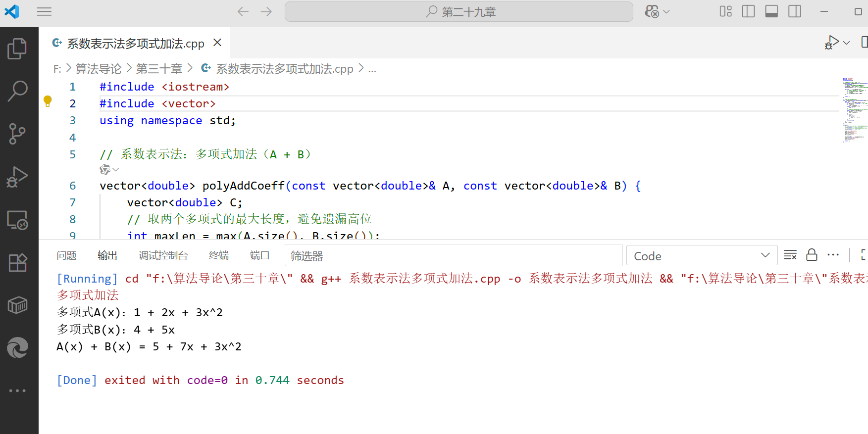Image resolution: width=868 pixels, height=434 pixels.
Task: Open the Search view in activity bar
Action: coord(18,91)
